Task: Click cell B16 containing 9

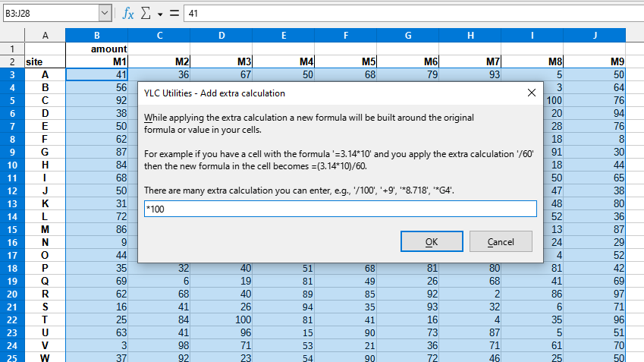Action: point(97,242)
